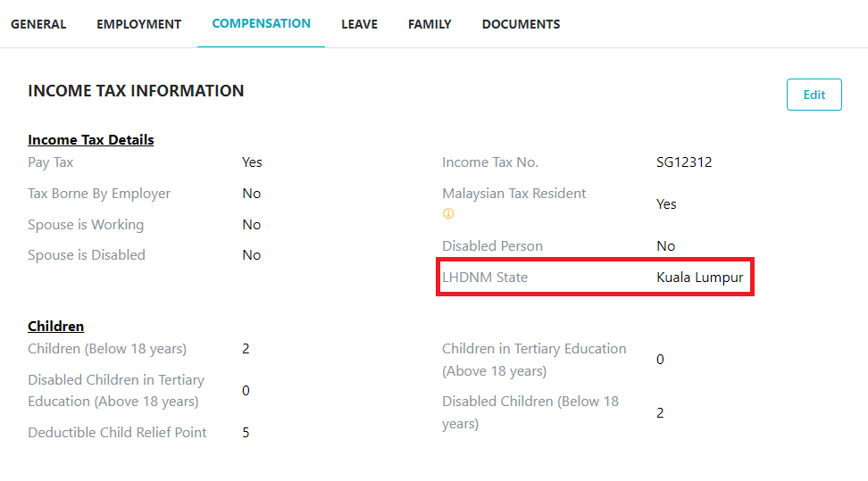868x481 pixels.
Task: Click the Income Tax Information title
Action: [136, 91]
